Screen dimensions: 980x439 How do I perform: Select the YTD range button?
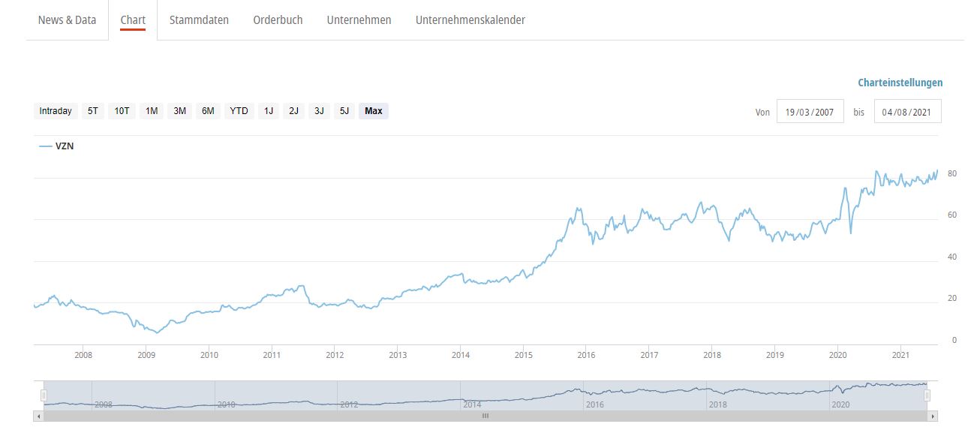tap(239, 111)
